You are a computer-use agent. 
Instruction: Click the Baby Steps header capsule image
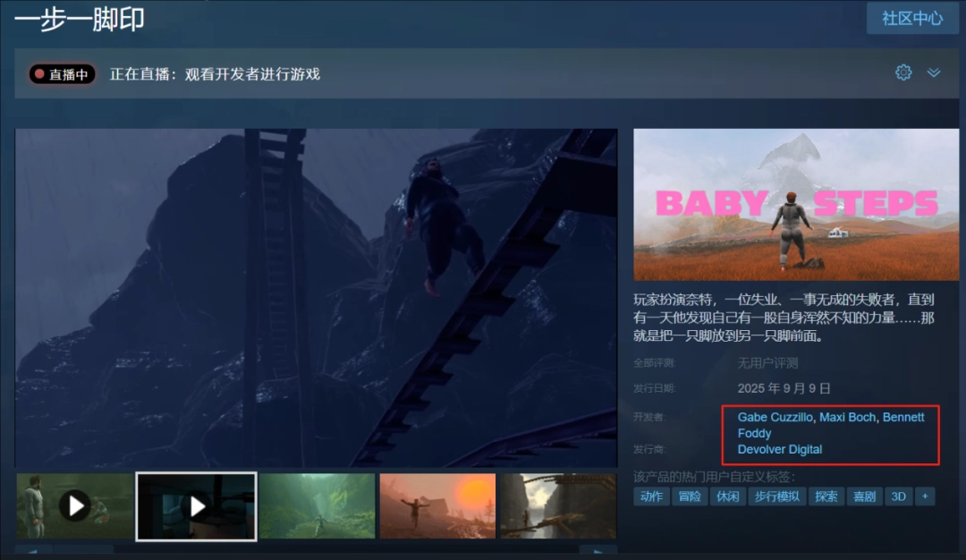point(796,205)
